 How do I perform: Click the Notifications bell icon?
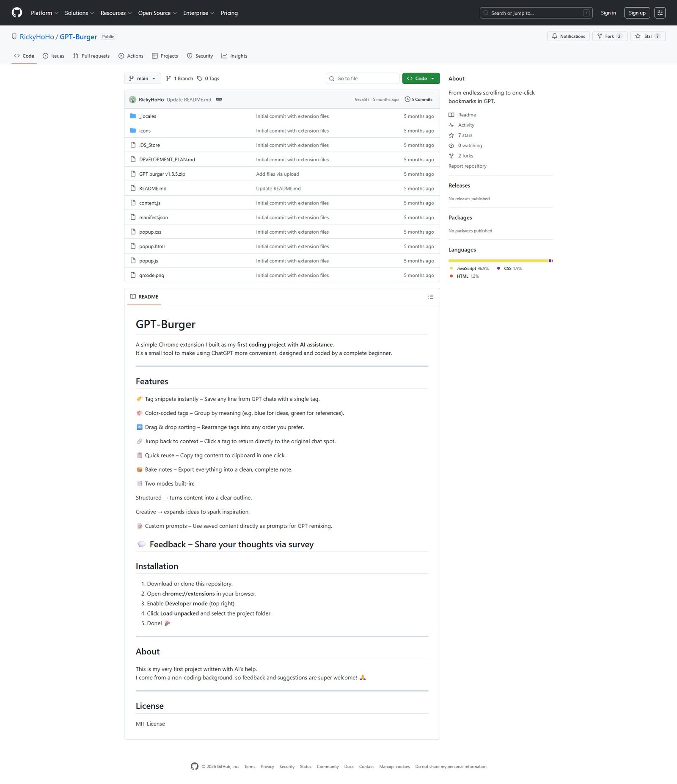(554, 36)
